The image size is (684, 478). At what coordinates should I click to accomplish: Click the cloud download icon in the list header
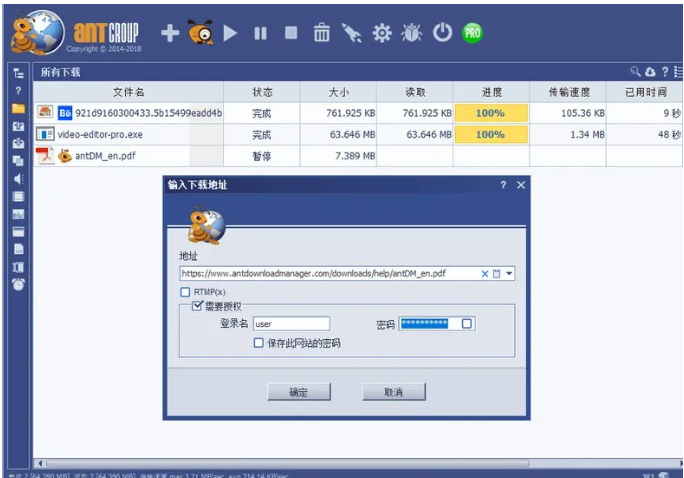[x=650, y=72]
